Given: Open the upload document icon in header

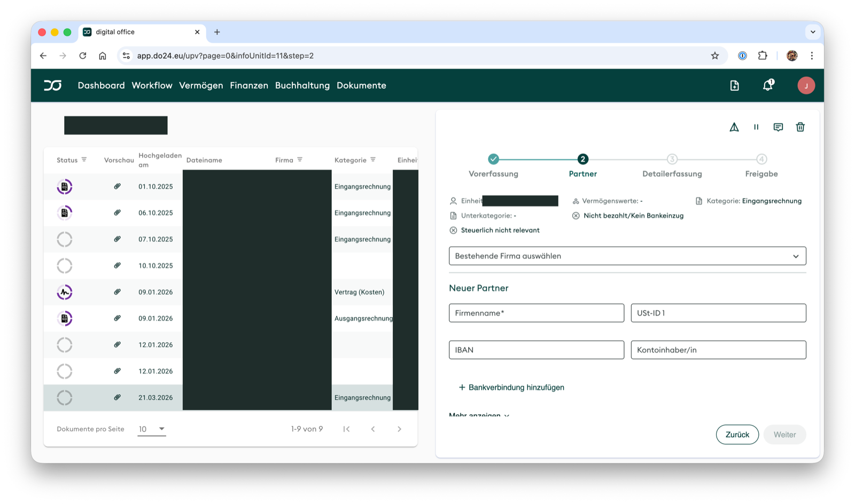Looking at the screenshot, I should pos(734,85).
